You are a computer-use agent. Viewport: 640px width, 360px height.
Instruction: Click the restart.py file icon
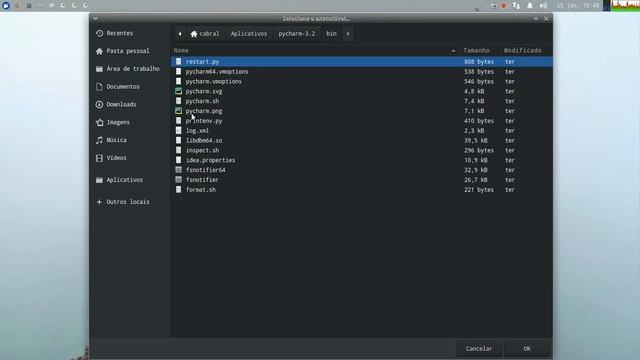(178, 61)
